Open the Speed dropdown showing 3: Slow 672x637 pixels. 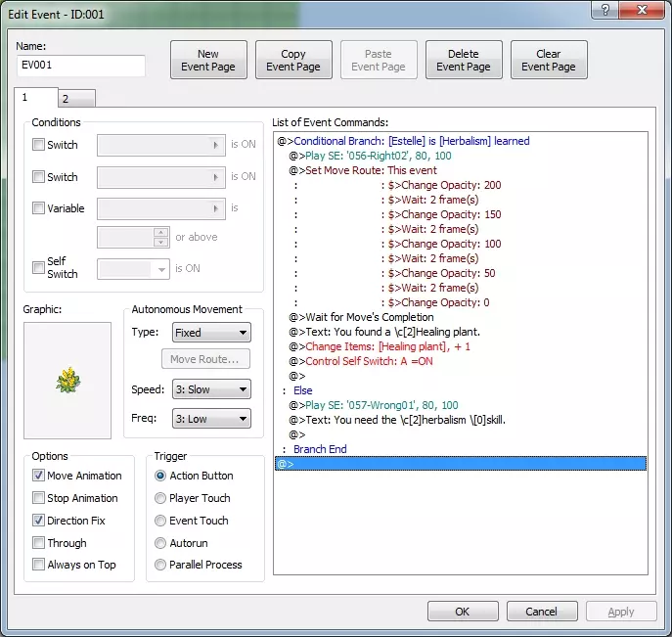point(211,389)
